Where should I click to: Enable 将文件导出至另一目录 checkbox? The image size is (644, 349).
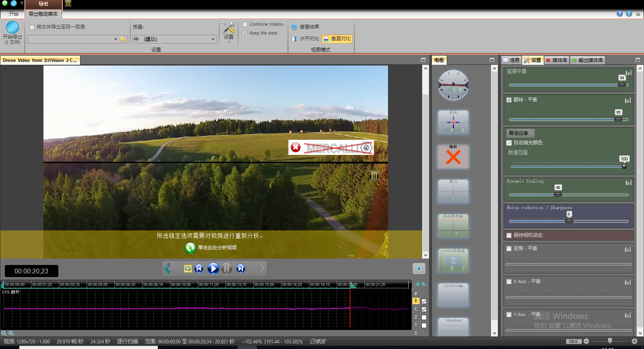point(32,27)
